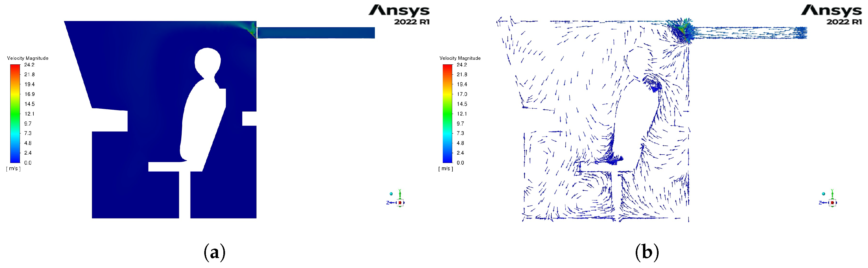Click the right Velocity Magnitude legend title

460,58
